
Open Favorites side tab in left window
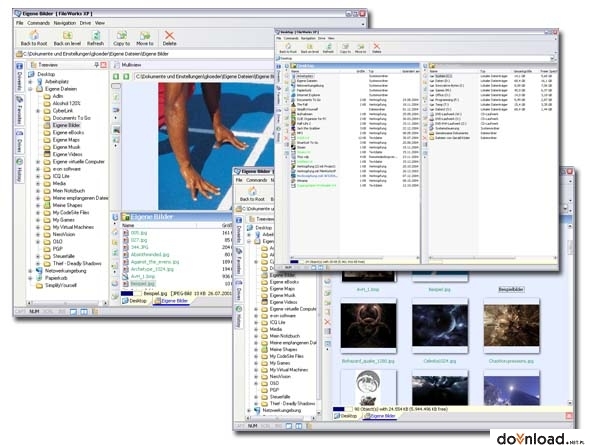19,110
